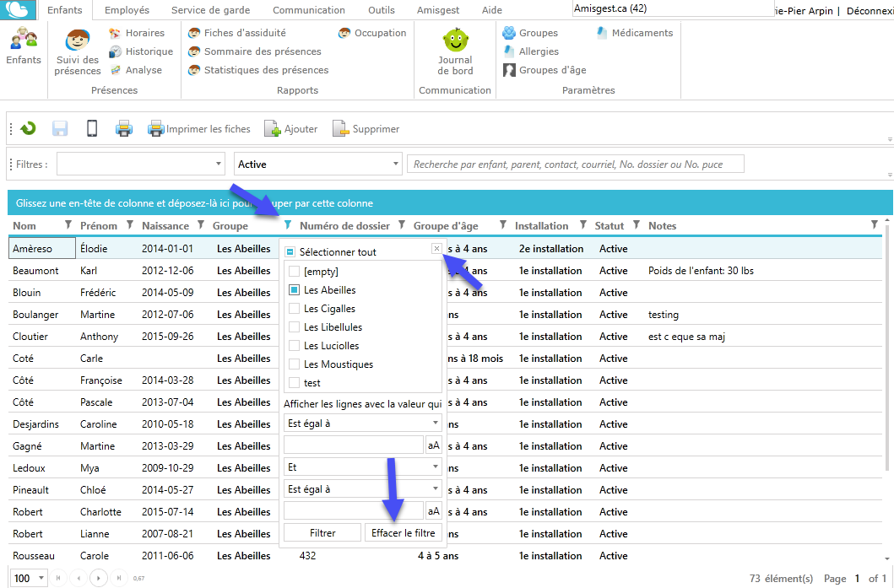Open the filter on Naissance column

[x=201, y=225]
